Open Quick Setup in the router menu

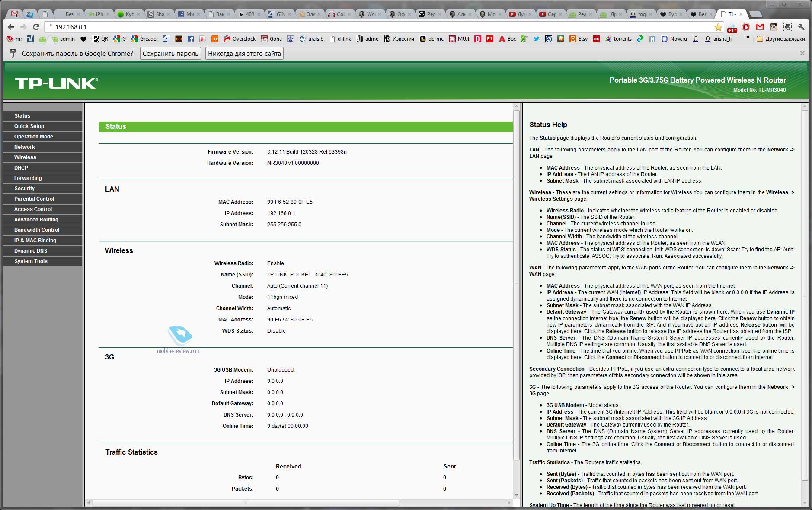(x=43, y=126)
